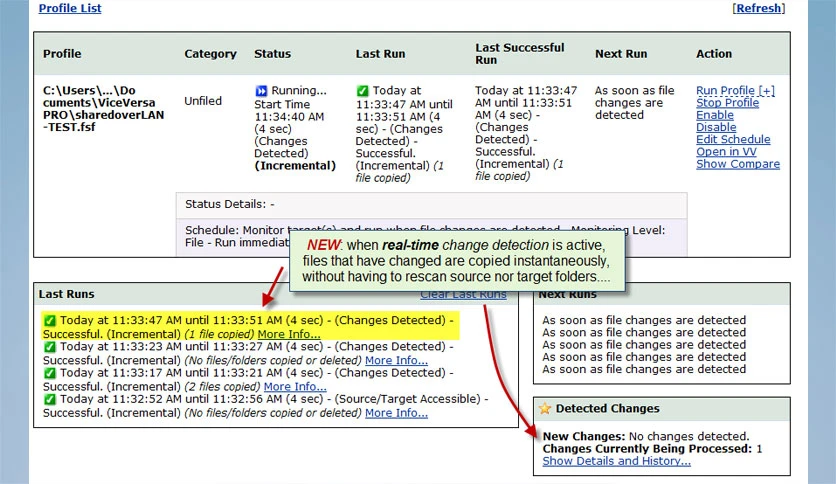Image resolution: width=836 pixels, height=484 pixels.
Task: Click green check icon of 11:33:17 run
Action: 50,373
